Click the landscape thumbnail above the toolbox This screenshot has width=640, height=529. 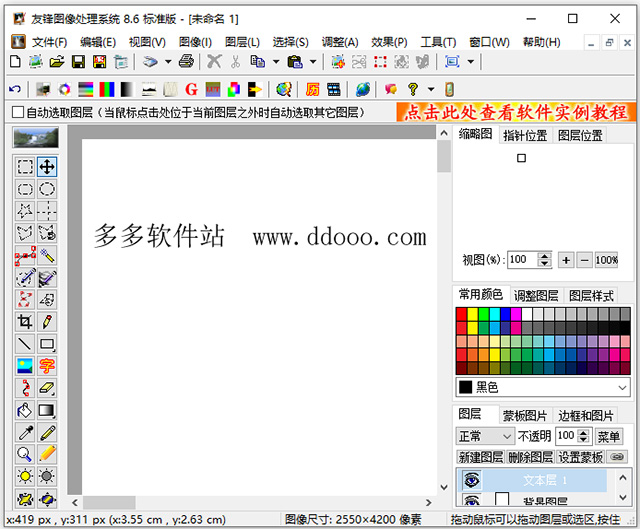36,138
